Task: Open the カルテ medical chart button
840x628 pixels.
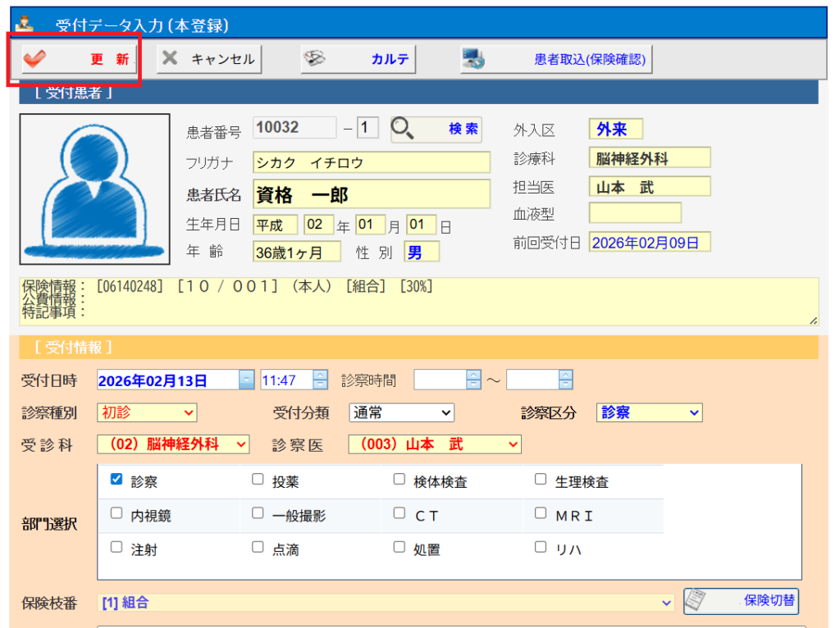Action: [357, 59]
